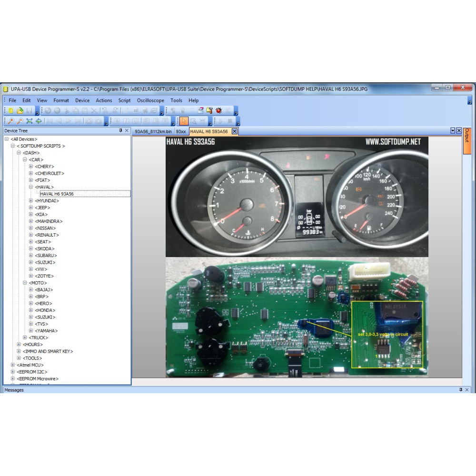This screenshot has width=476, height=476.
Task: Zoom in with the magnifier plus icon
Action: pyautogui.click(x=11, y=121)
